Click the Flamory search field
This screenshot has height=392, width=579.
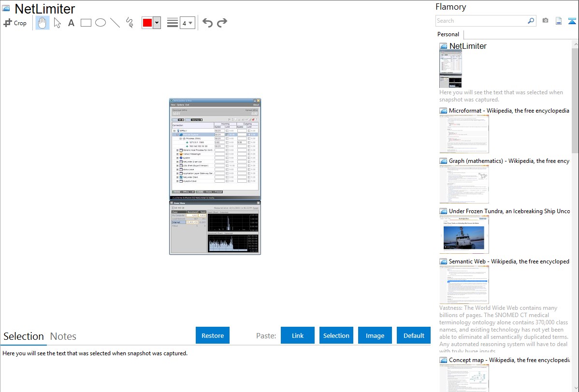point(481,21)
